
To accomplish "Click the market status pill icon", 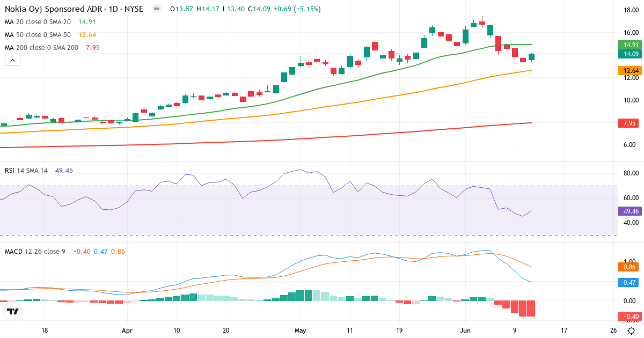I will coord(156,9).
